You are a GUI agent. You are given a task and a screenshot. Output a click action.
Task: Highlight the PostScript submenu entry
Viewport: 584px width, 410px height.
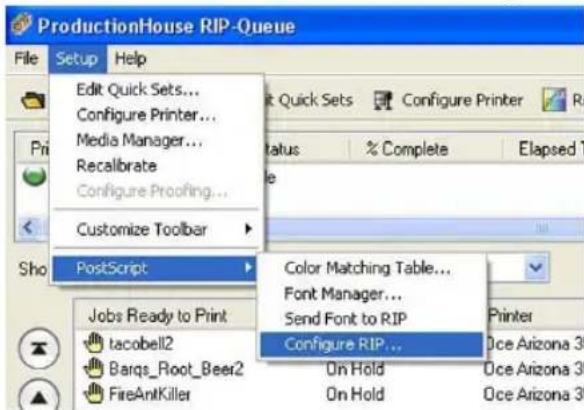(x=155, y=268)
